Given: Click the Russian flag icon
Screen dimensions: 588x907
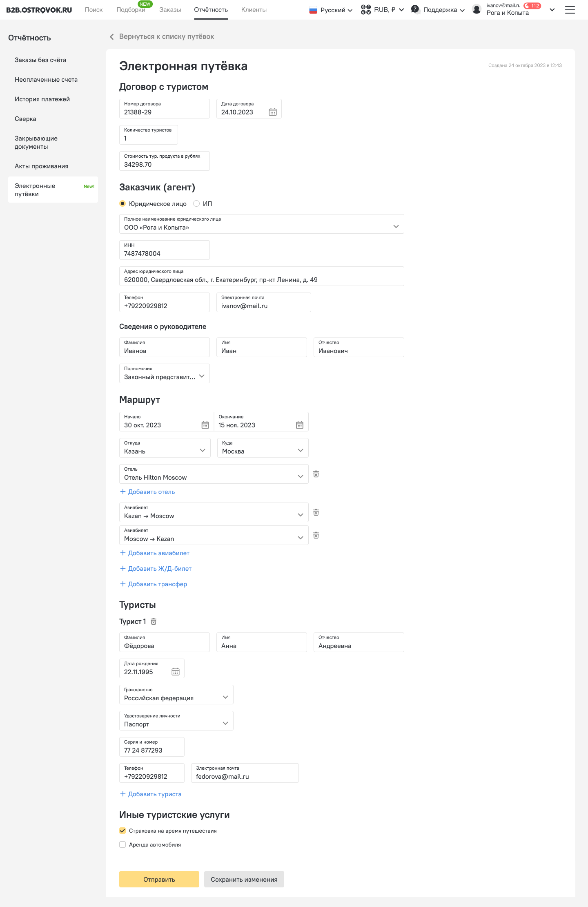Looking at the screenshot, I should [x=313, y=10].
